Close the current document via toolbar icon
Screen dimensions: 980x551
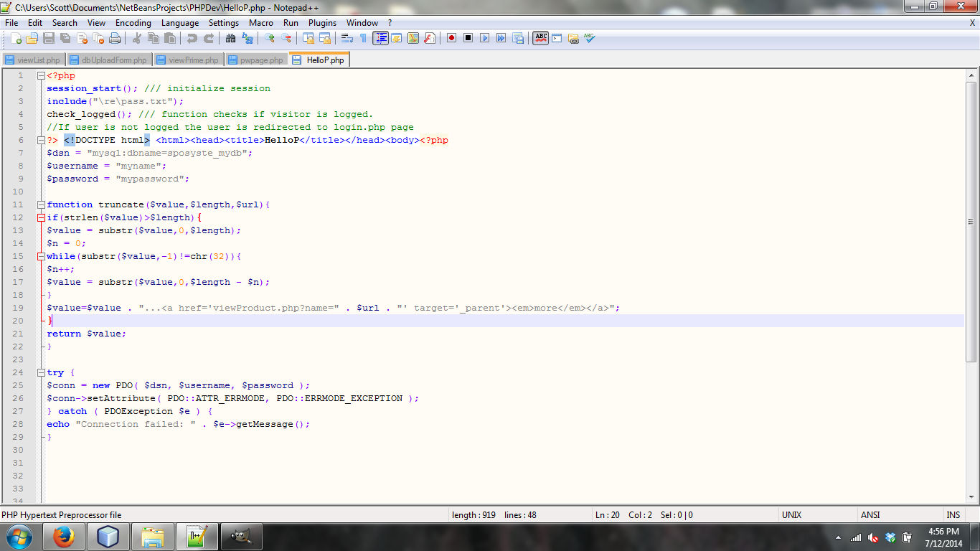point(82,38)
